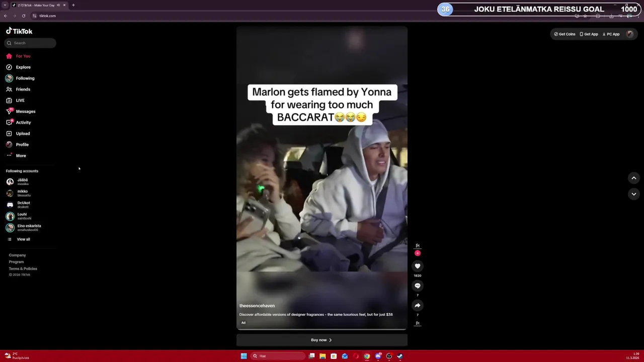The height and width of the screenshot is (362, 644).
Task: Open DcUkot's followed account
Action: click(19, 205)
